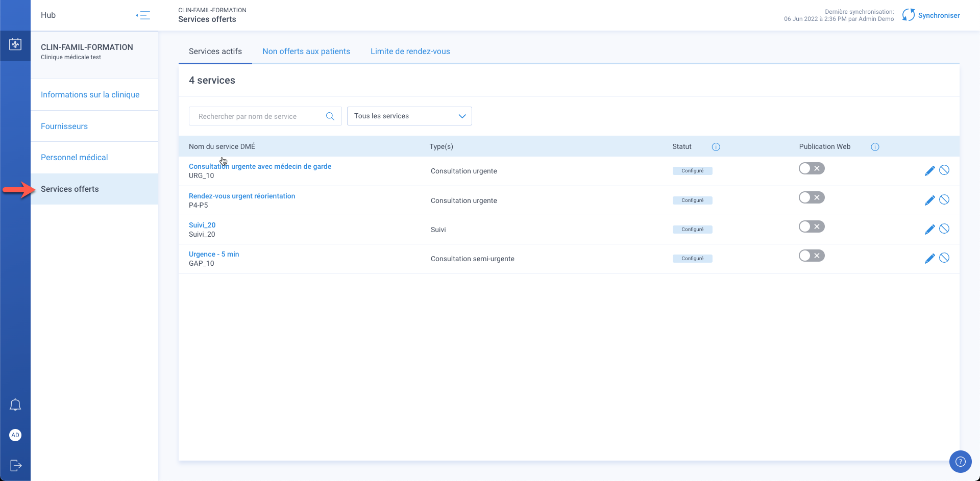Click the Configuré badge for URG_10
Image resolution: width=980 pixels, height=481 pixels.
pyautogui.click(x=693, y=171)
